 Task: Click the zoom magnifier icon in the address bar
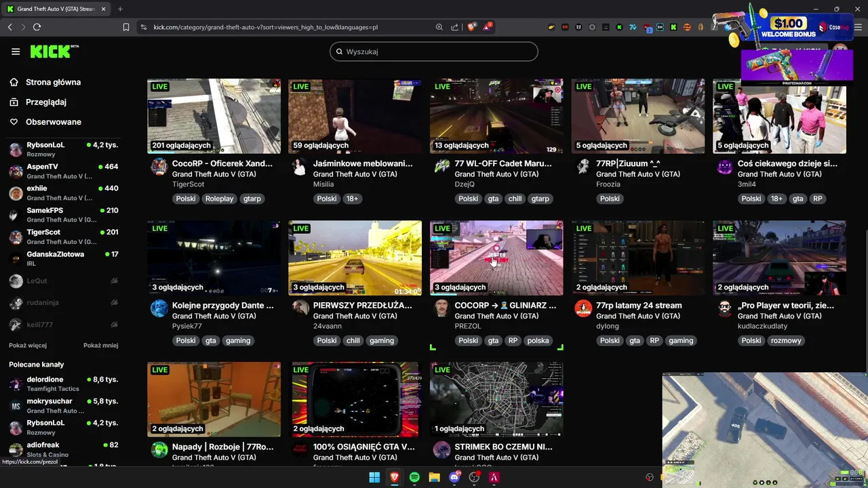(439, 27)
